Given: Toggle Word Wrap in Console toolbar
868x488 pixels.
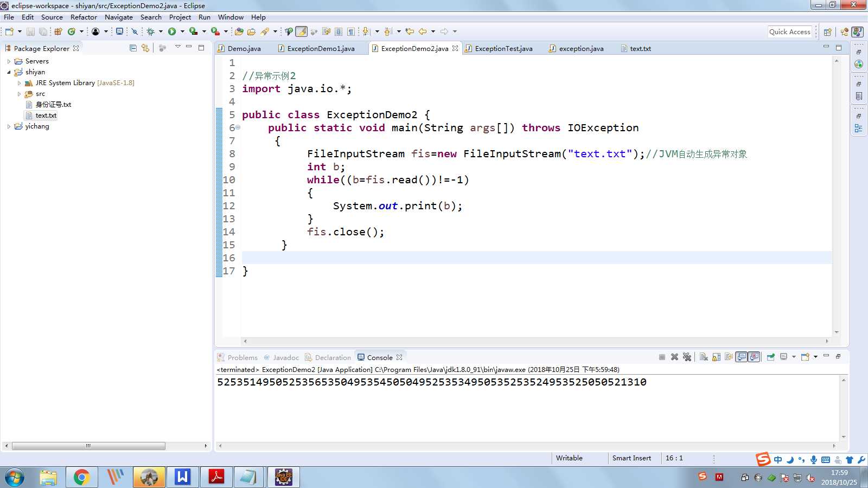Looking at the screenshot, I should [729, 357].
